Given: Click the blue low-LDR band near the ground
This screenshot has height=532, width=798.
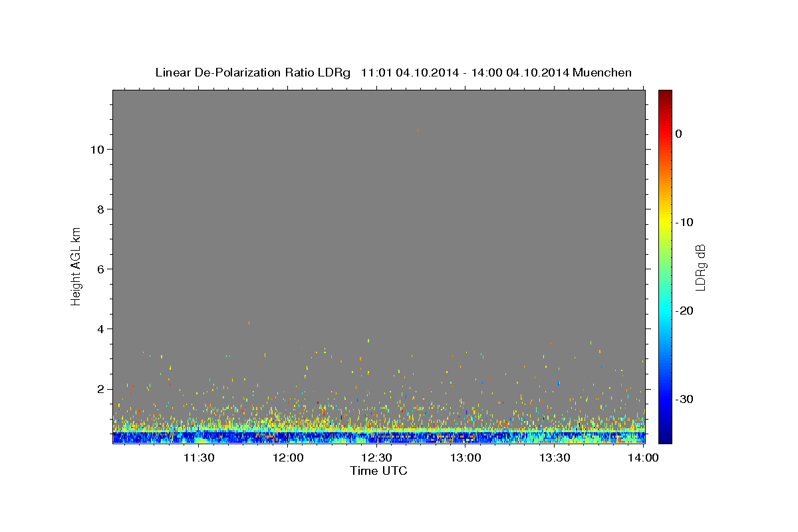Looking at the screenshot, I should coord(378,436).
